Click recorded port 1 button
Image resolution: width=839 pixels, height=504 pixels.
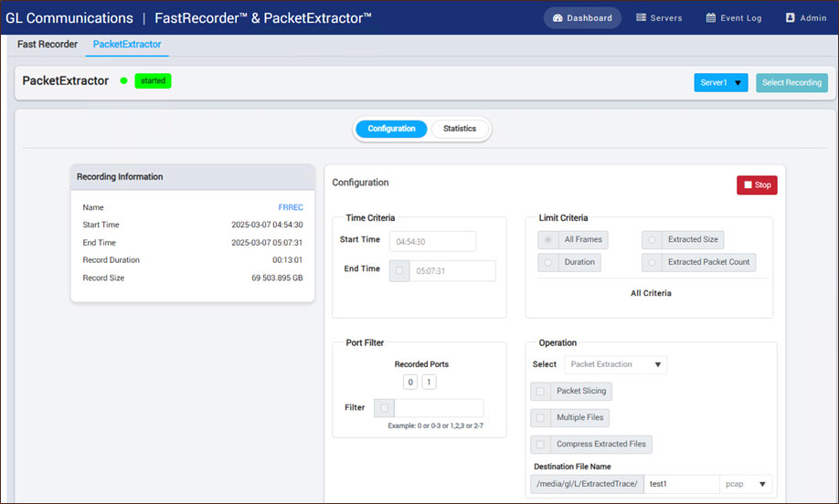[x=429, y=383]
